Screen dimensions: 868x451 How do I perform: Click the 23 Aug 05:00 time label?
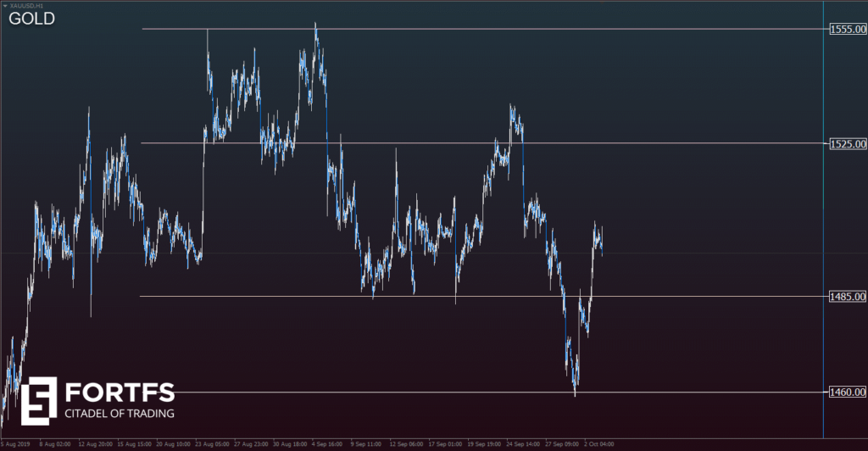click(x=211, y=443)
